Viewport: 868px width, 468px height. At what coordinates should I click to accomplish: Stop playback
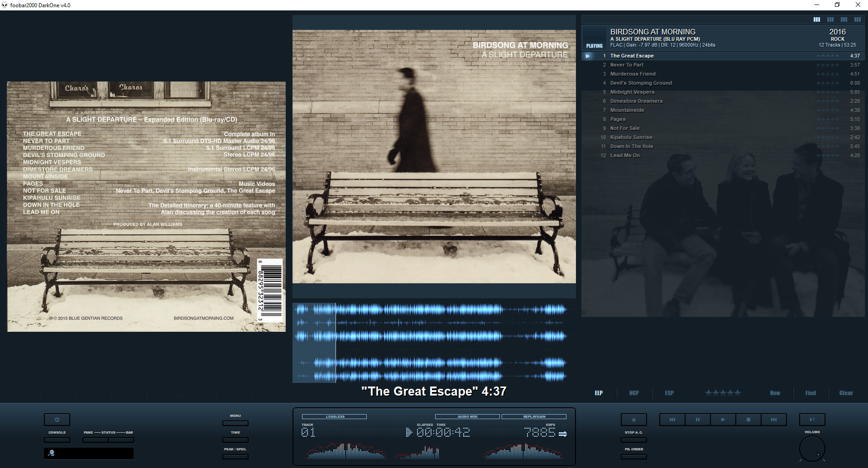point(748,420)
